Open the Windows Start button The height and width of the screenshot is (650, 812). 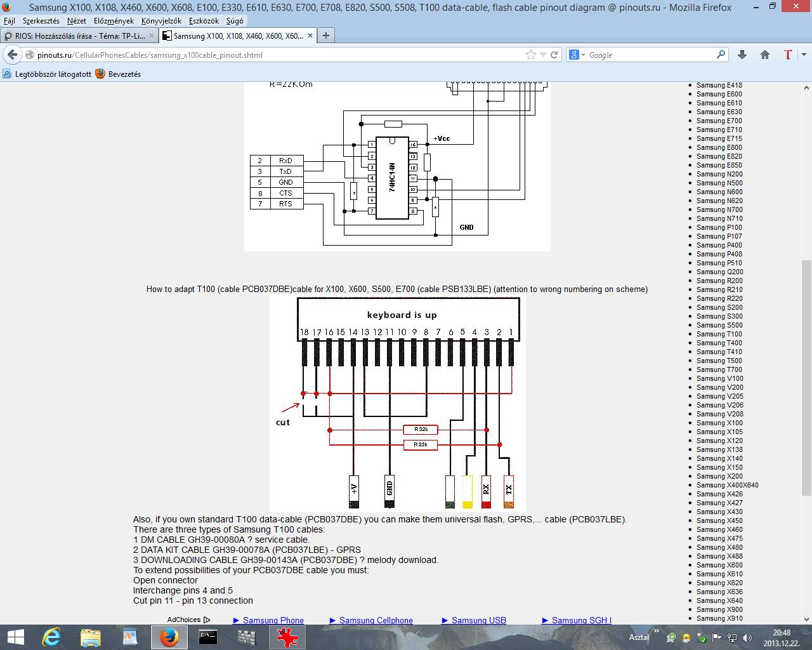pos(15,637)
